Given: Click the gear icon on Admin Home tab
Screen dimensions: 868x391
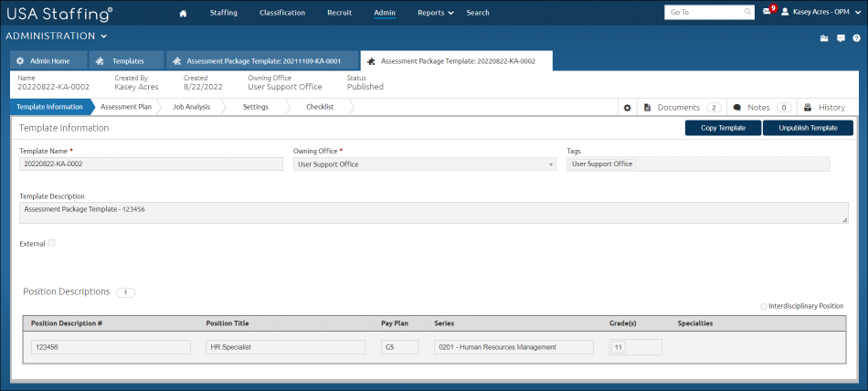Looking at the screenshot, I should coord(20,61).
